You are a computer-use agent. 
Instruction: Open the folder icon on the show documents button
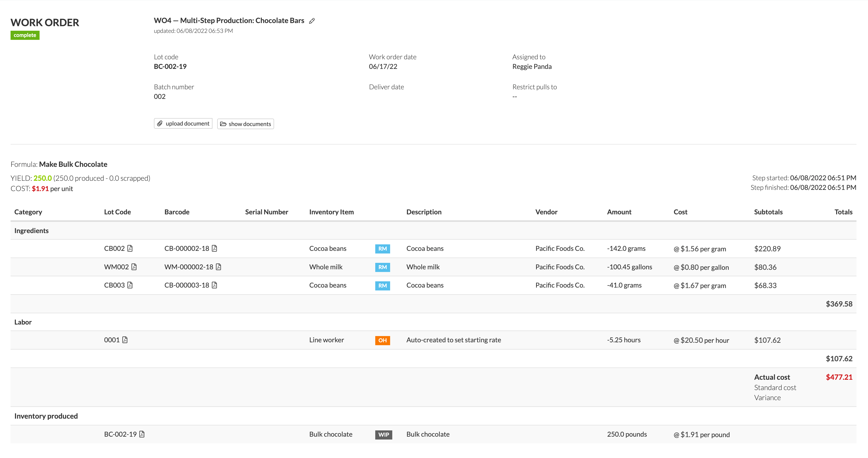tap(223, 124)
